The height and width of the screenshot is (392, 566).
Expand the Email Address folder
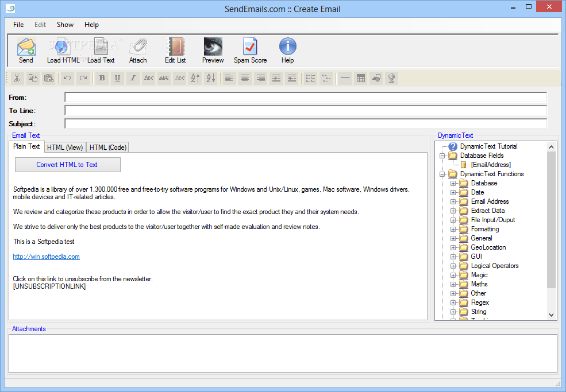click(x=453, y=201)
